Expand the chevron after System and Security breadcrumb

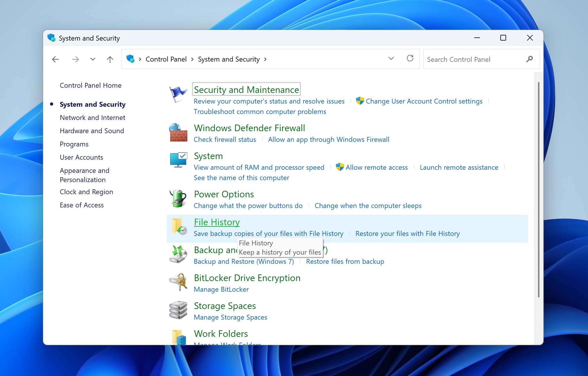tap(265, 59)
